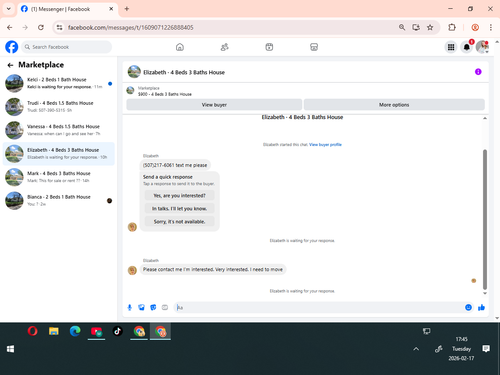Open Mark - 4 Beds 3 Baths House chat

[x=59, y=177]
